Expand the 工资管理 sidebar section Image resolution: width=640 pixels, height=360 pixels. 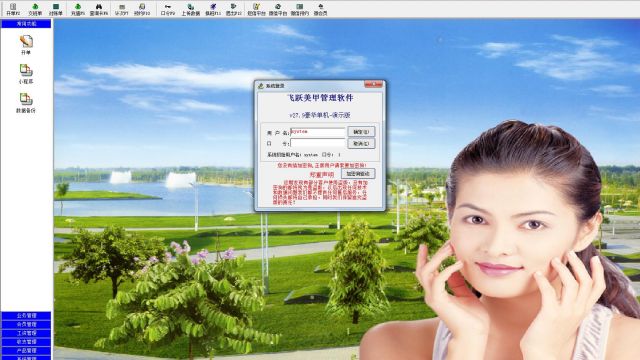[x=26, y=333]
